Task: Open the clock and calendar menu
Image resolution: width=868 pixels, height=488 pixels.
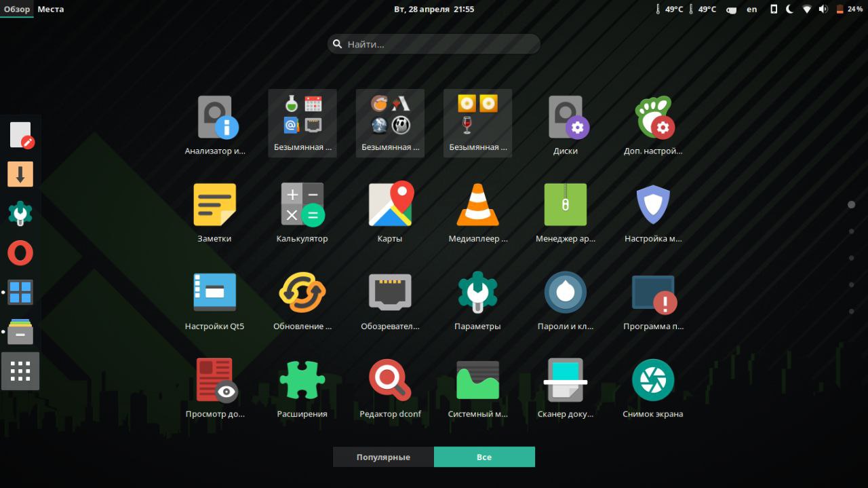Action: tap(434, 9)
